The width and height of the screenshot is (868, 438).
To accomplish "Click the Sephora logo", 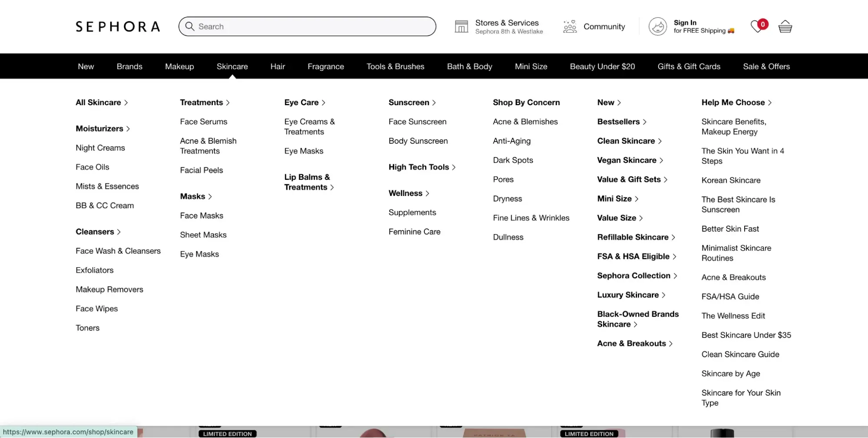I will pyautogui.click(x=118, y=27).
